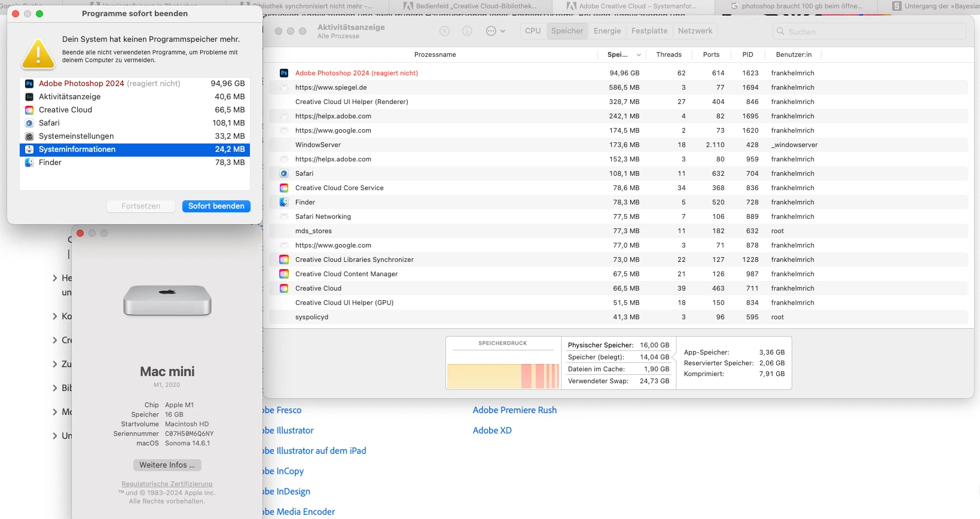Select mds_stores process row
980x519 pixels.
click(618, 231)
